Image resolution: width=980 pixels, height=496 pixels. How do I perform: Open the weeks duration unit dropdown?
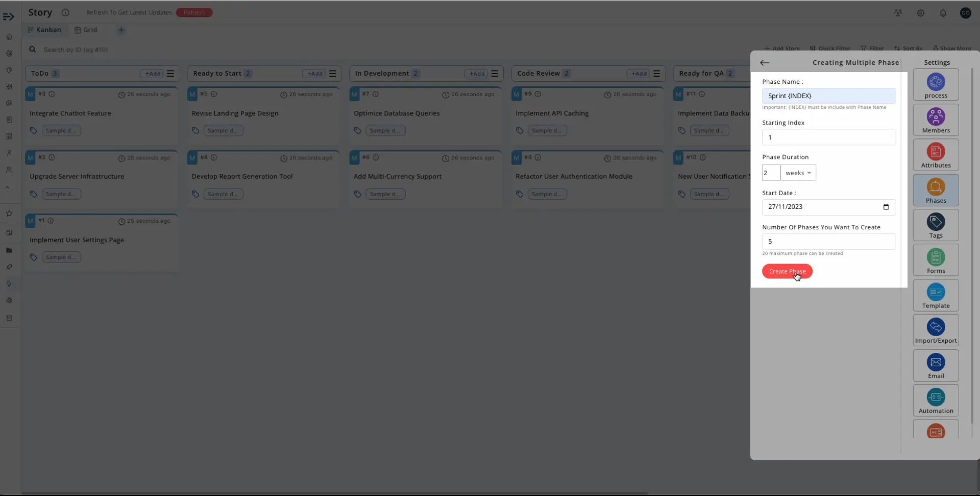[x=798, y=173]
